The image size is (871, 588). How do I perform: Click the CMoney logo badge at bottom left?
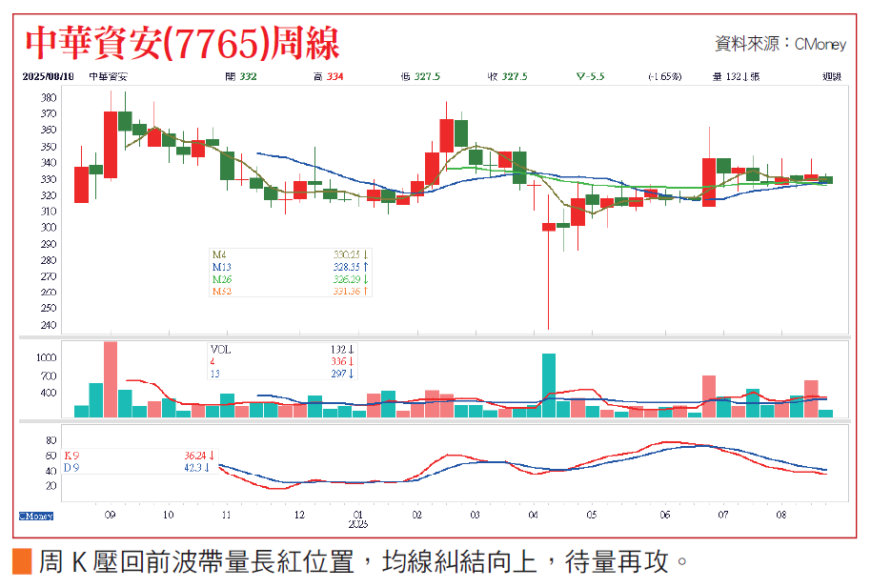pyautogui.click(x=36, y=517)
